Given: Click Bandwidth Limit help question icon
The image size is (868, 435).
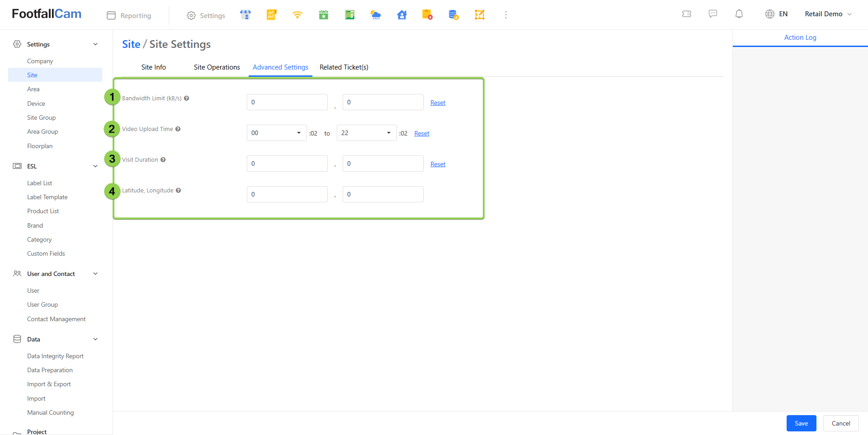Looking at the screenshot, I should (187, 98).
